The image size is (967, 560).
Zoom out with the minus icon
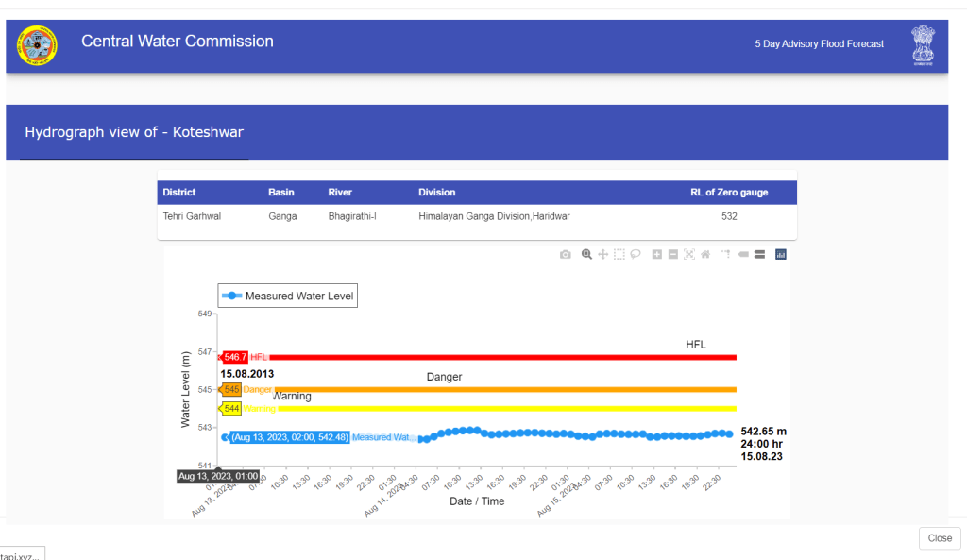click(x=672, y=254)
